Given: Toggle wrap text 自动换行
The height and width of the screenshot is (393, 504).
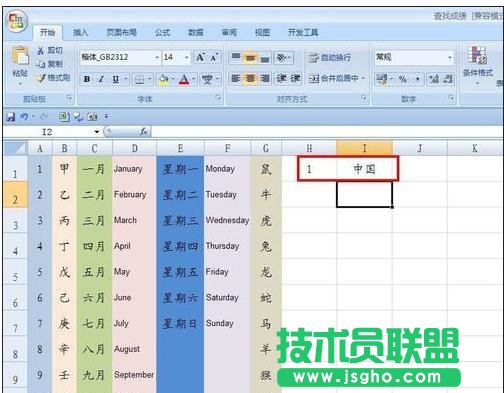Looking at the screenshot, I should click(330, 58).
